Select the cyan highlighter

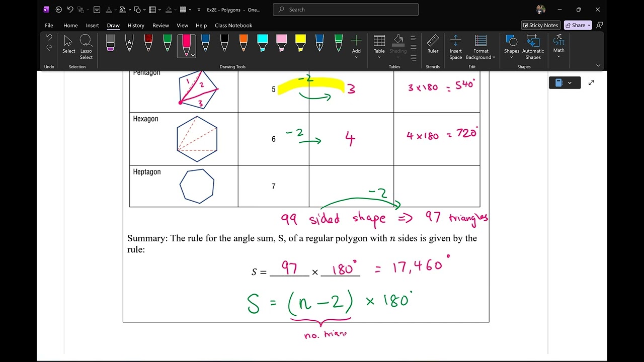(x=263, y=43)
